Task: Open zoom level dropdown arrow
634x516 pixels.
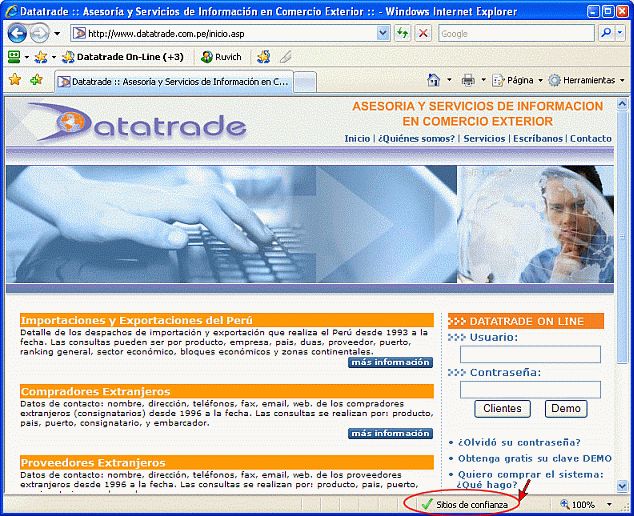Action: pyautogui.click(x=609, y=504)
